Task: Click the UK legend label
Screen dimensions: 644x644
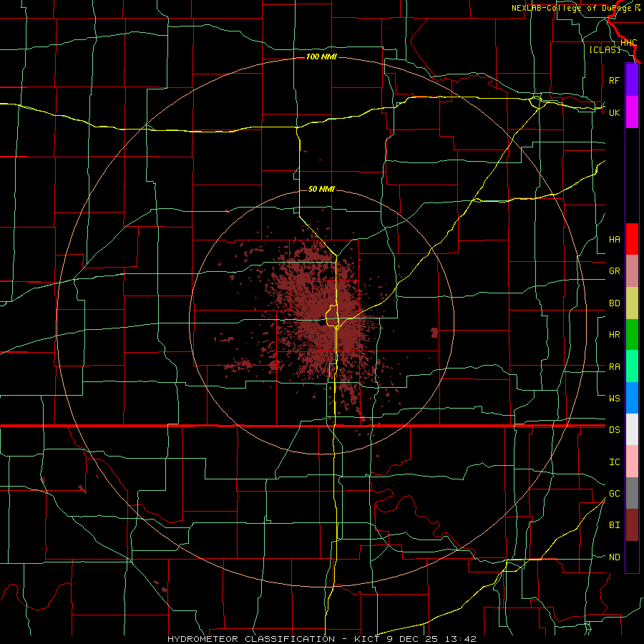Action: coord(614,112)
